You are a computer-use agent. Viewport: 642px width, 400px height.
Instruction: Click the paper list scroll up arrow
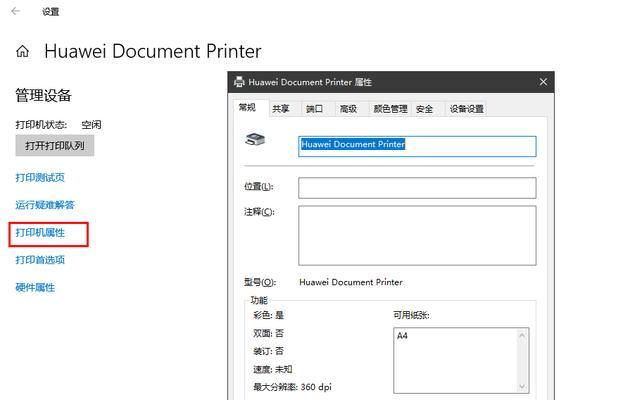coord(522,335)
